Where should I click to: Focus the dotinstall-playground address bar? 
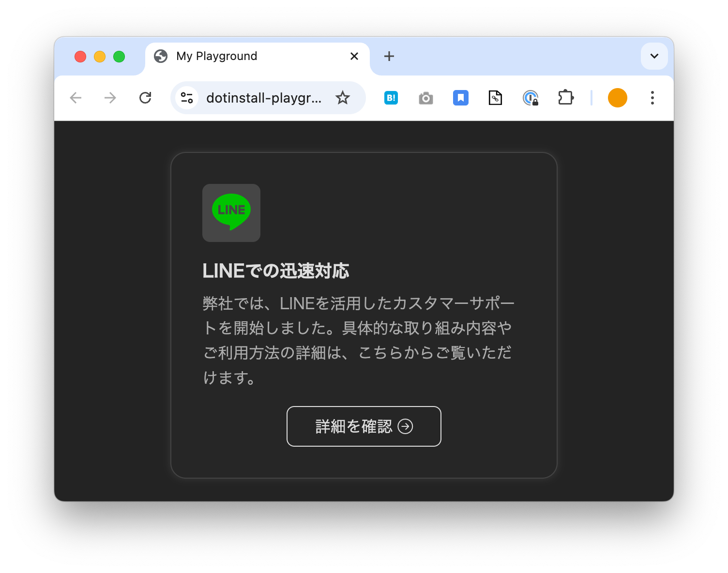pos(263,98)
